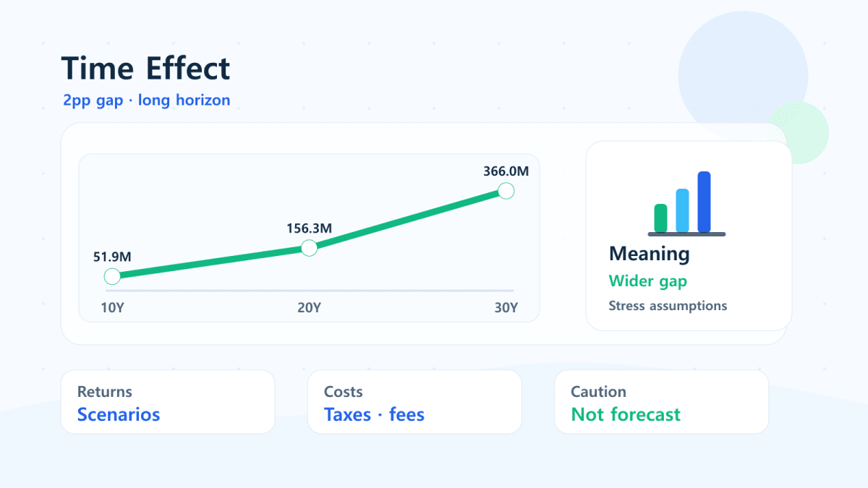Image resolution: width=868 pixels, height=488 pixels.
Task: Select the 366.0M value label
Action: pyautogui.click(x=506, y=171)
